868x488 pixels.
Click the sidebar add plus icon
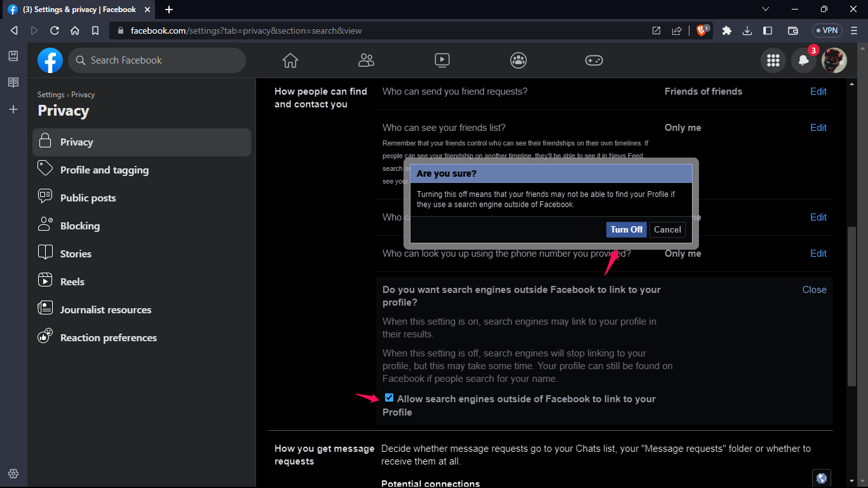[13, 109]
